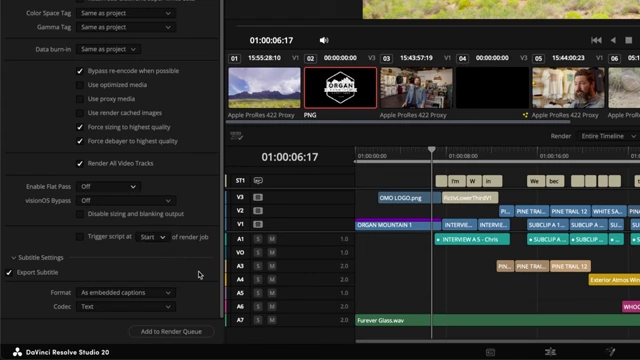The image size is (640, 360).
Task: Select ORGAN MOUNTAIN 1 clip on V1
Action: (398, 224)
